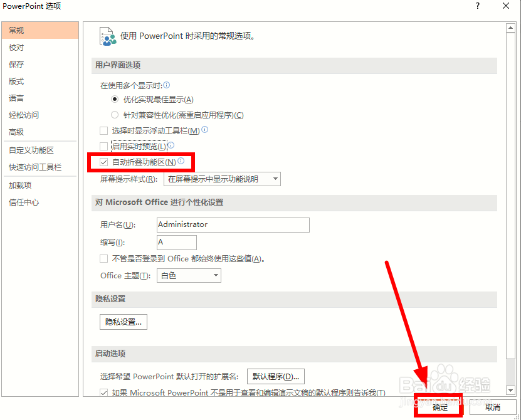
Task: Enable live preview checkbox
Action: click(x=103, y=146)
